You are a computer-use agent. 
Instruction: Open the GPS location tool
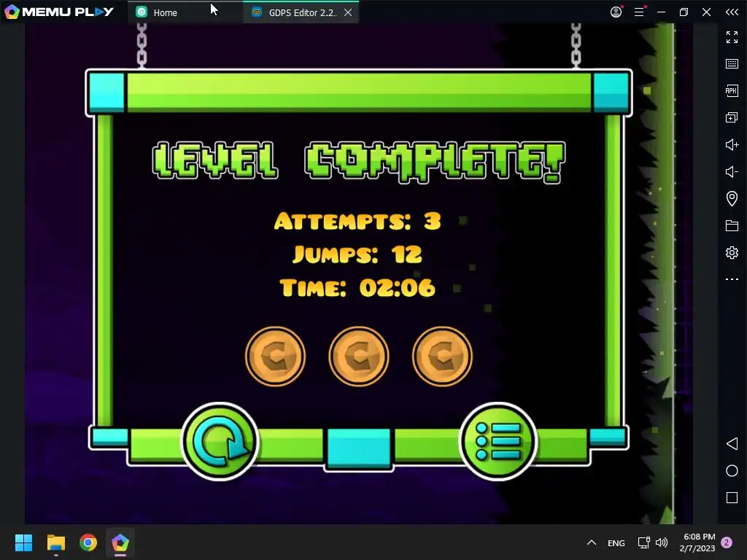point(732,198)
